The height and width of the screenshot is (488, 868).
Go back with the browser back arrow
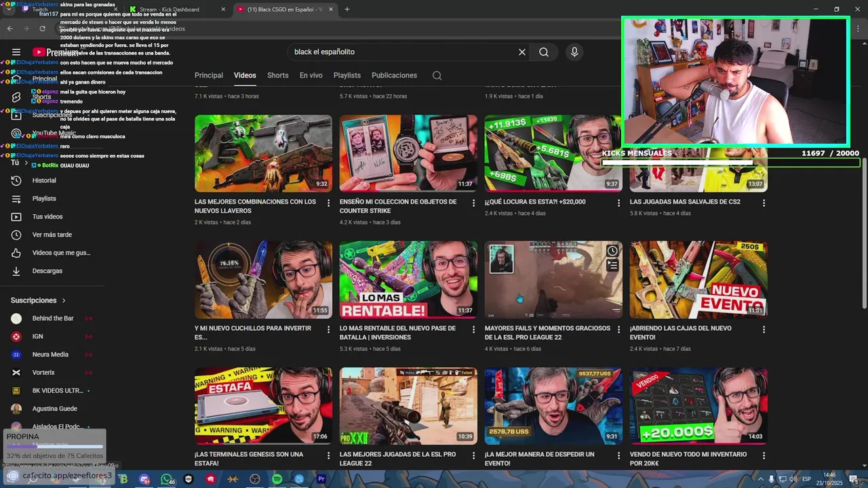[x=9, y=28]
